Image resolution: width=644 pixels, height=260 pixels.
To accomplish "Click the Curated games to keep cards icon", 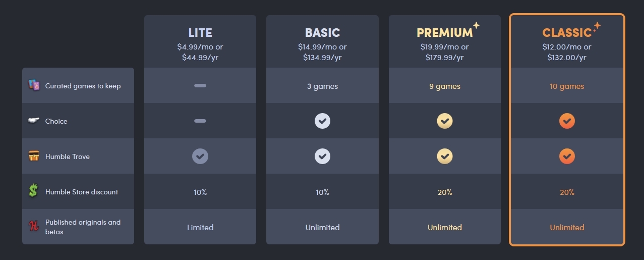I will pos(34,85).
